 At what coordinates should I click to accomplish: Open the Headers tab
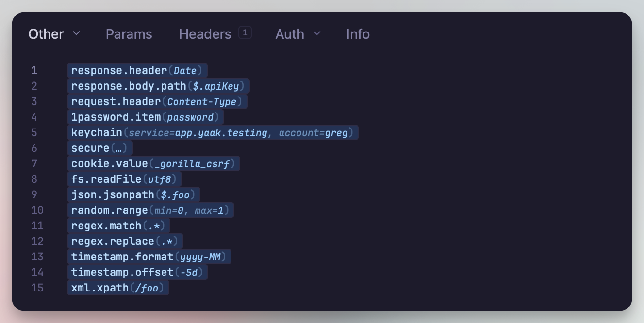(x=205, y=34)
